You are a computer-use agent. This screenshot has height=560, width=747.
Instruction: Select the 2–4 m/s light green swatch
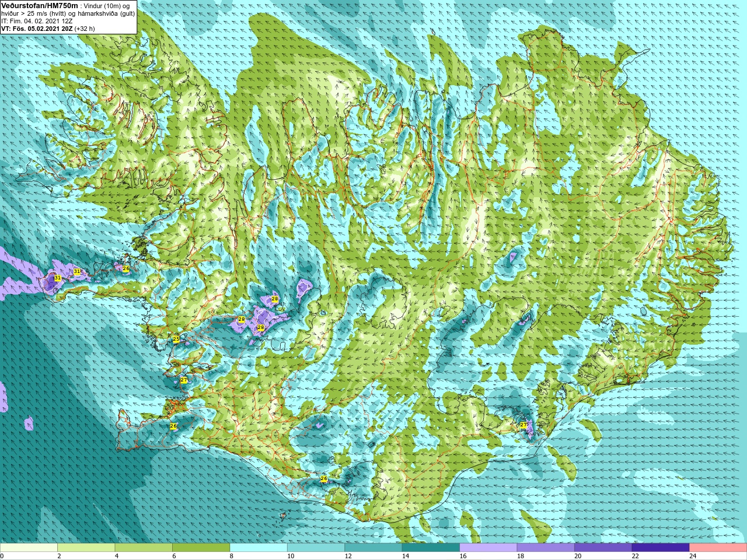point(86,548)
